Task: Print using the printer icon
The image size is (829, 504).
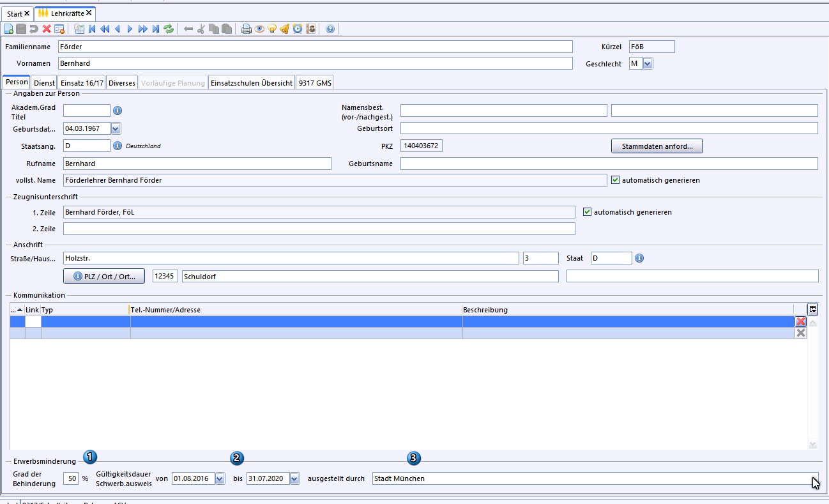Action: (247, 29)
